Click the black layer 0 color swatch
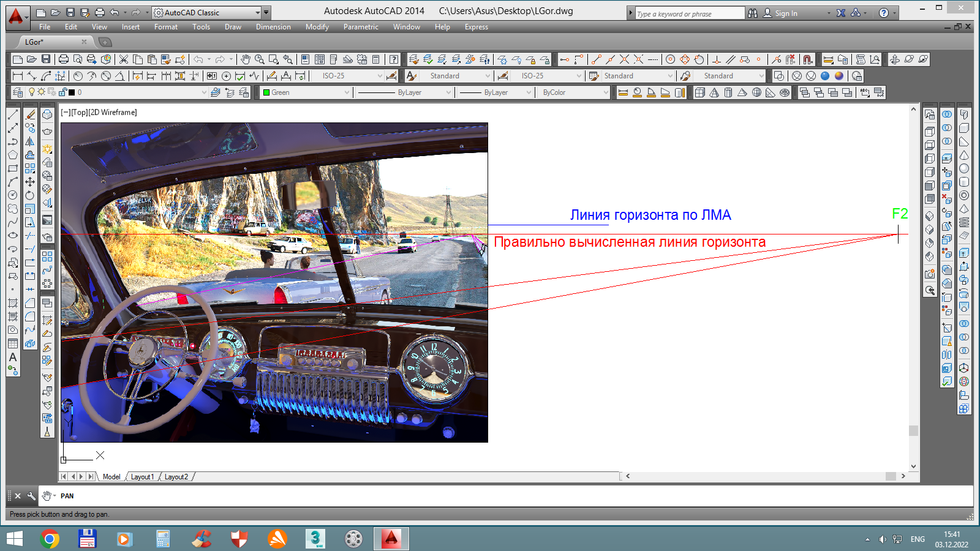 pos(72,92)
